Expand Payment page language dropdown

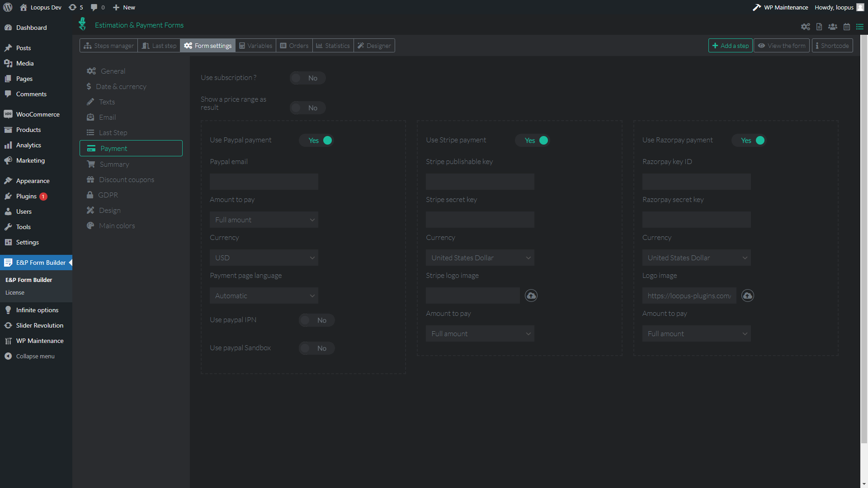(x=264, y=296)
